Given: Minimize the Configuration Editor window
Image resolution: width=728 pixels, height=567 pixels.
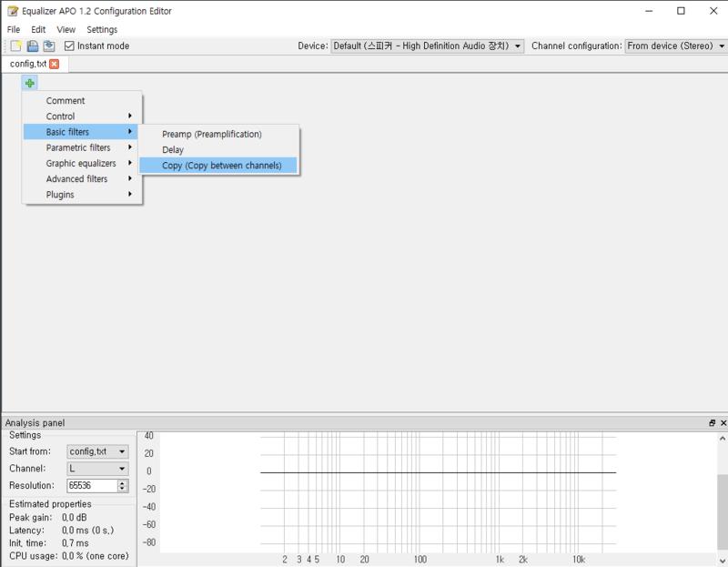Looking at the screenshot, I should click(x=649, y=11).
